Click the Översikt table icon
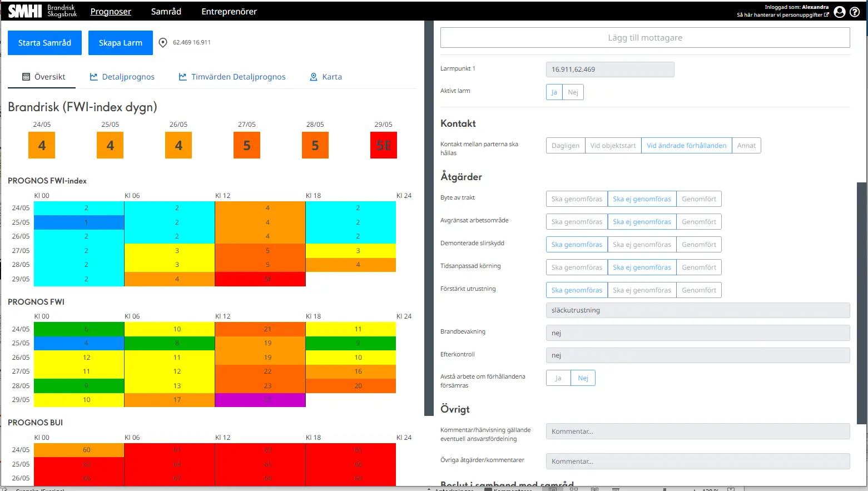The height and width of the screenshot is (491, 868). [x=26, y=77]
